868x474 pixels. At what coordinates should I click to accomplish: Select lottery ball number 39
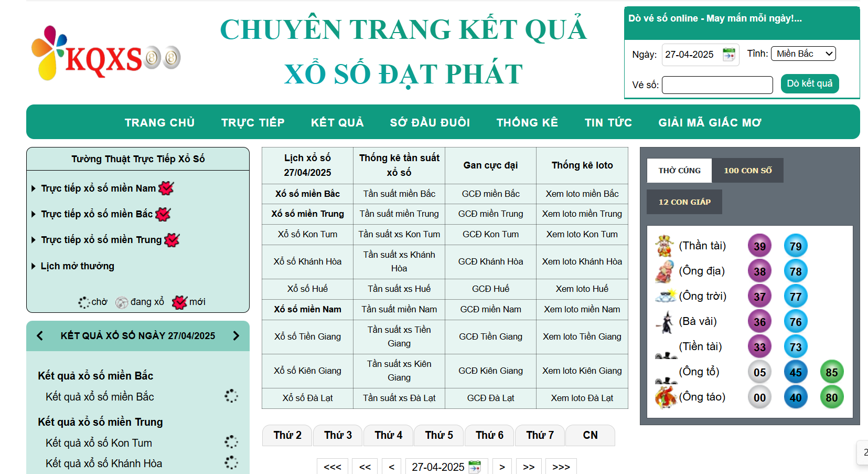coord(759,246)
